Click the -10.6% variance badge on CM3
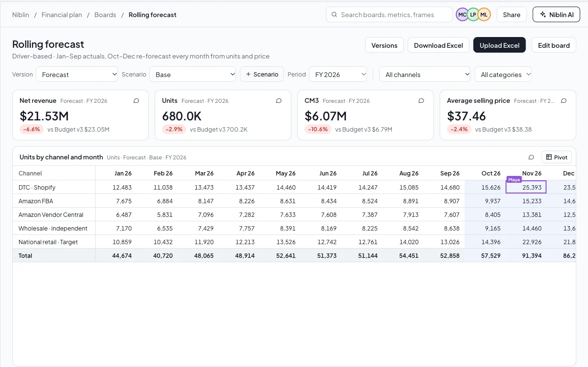The image size is (588, 367). pos(318,129)
